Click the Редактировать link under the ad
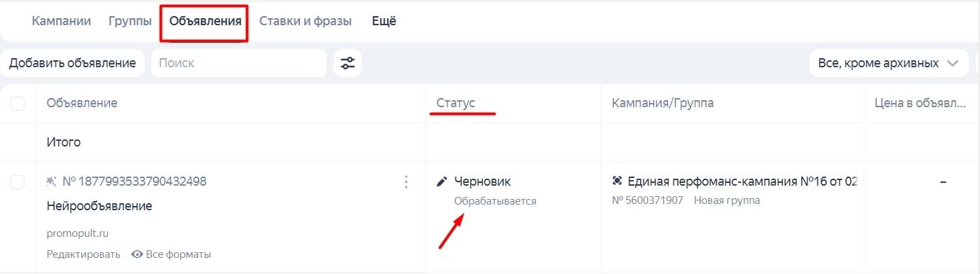 click(x=83, y=254)
